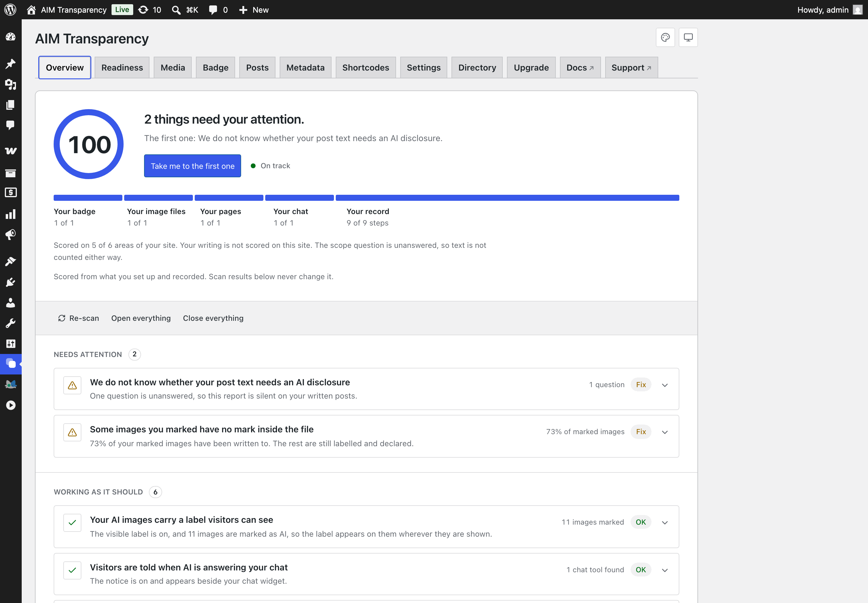Click the 100 score circle
Image resolution: width=868 pixels, height=603 pixels.
point(89,144)
